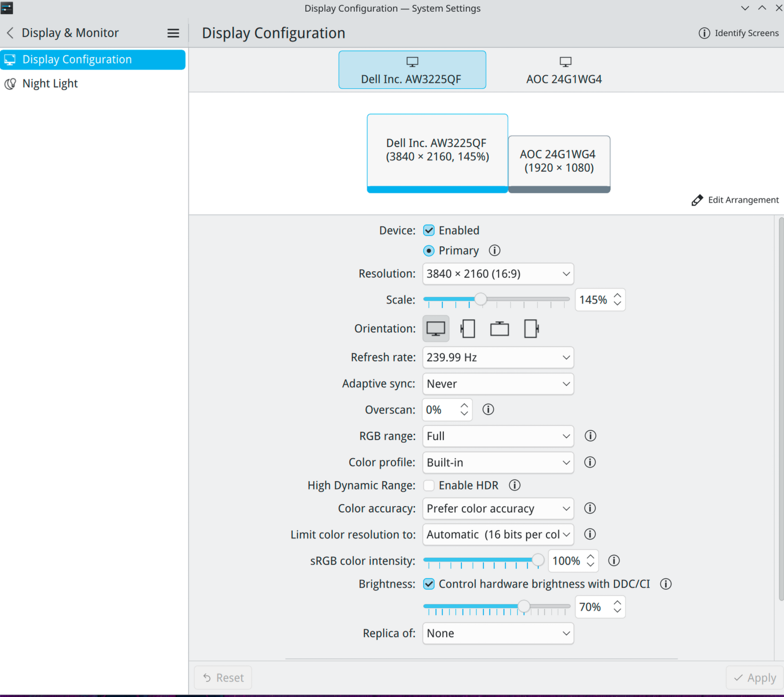Increase Scale percentage with up arrow
The height and width of the screenshot is (697, 784).
coord(617,295)
